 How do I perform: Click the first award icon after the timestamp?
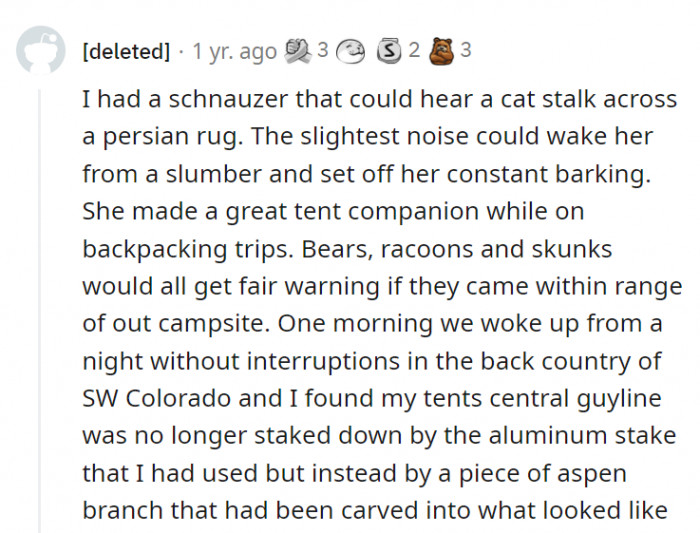coord(299,50)
